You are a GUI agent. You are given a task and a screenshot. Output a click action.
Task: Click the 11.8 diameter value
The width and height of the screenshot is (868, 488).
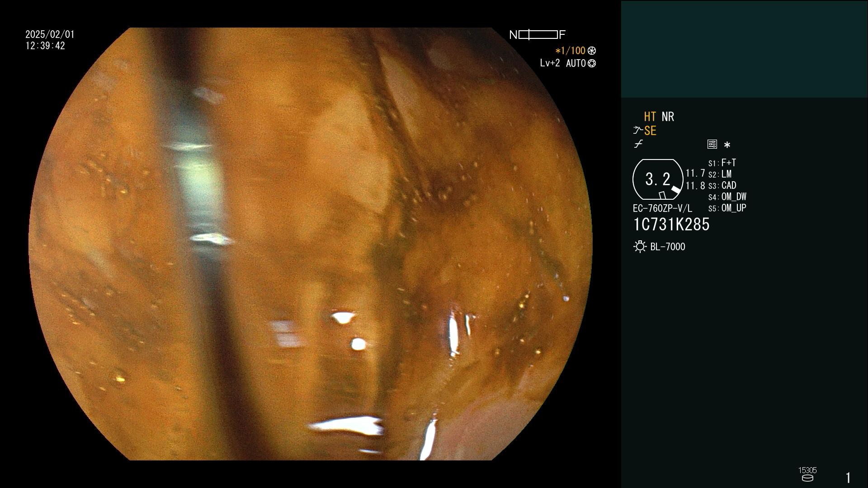[x=695, y=185]
